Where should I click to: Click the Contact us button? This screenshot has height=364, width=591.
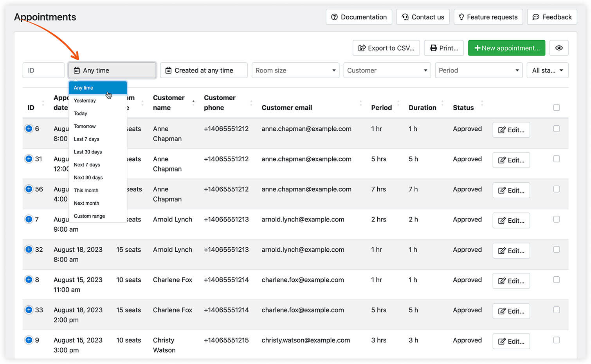click(423, 17)
